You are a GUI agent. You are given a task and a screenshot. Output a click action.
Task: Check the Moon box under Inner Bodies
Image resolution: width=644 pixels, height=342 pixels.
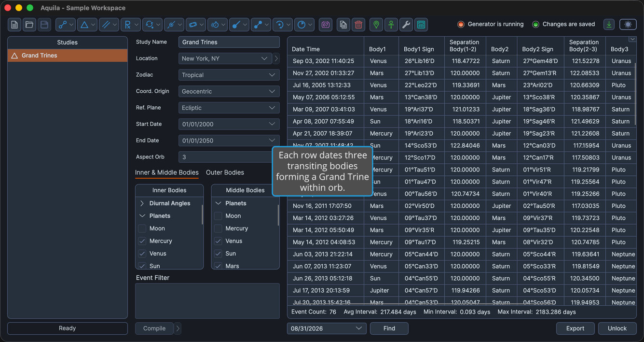(x=142, y=228)
